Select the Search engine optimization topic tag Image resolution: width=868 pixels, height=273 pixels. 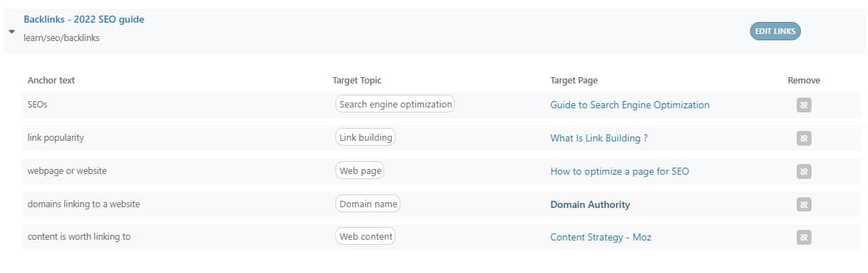395,105
